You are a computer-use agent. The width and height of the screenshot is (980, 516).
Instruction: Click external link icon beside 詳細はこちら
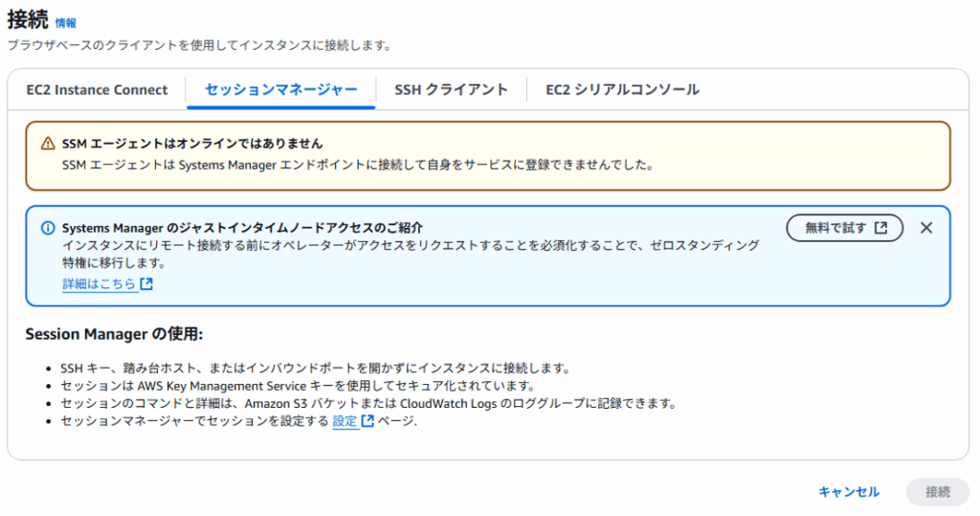[x=146, y=284]
